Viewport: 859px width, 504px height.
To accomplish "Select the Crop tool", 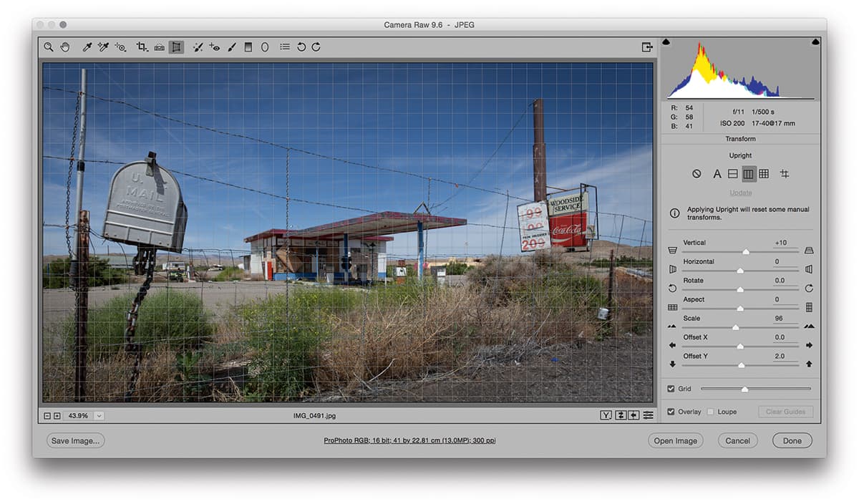I will click(x=142, y=47).
